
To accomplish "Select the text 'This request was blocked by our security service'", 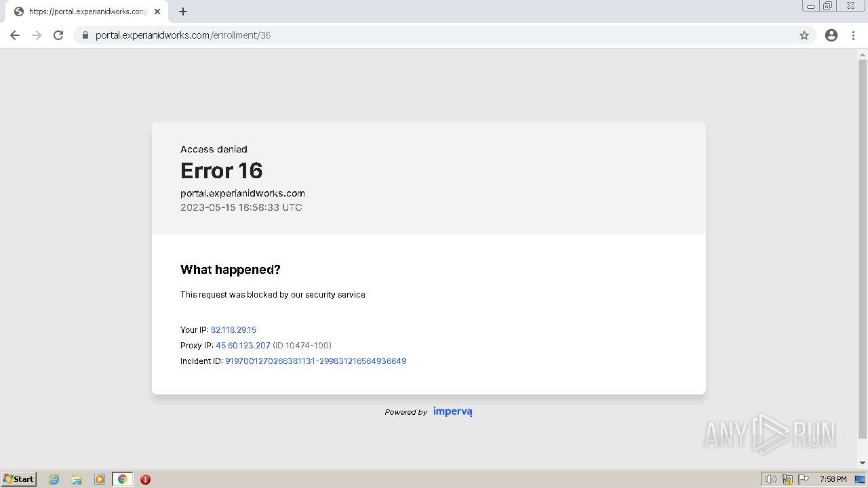I will pyautogui.click(x=273, y=295).
